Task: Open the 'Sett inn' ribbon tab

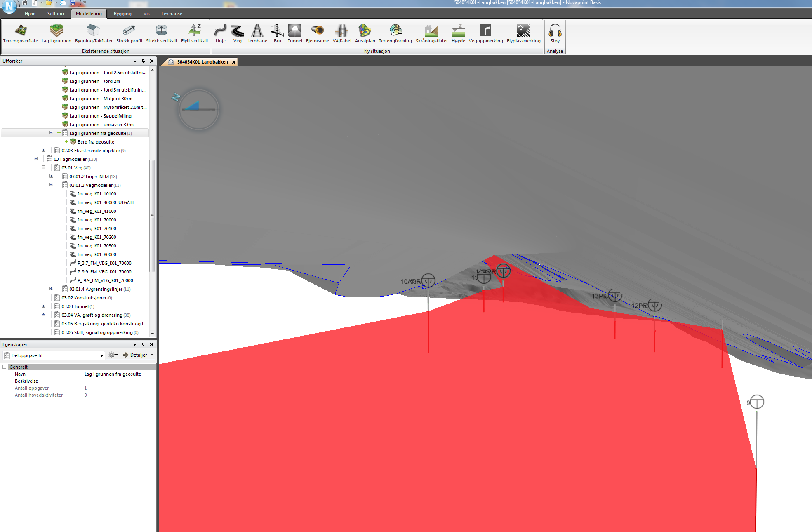Action: click(56, 14)
